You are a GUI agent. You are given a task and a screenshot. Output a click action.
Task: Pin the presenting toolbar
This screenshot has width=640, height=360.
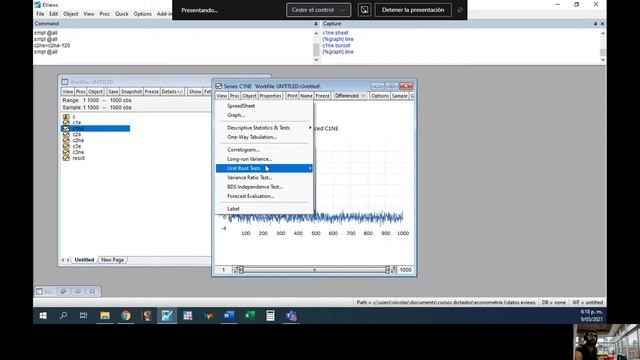coord(460,10)
